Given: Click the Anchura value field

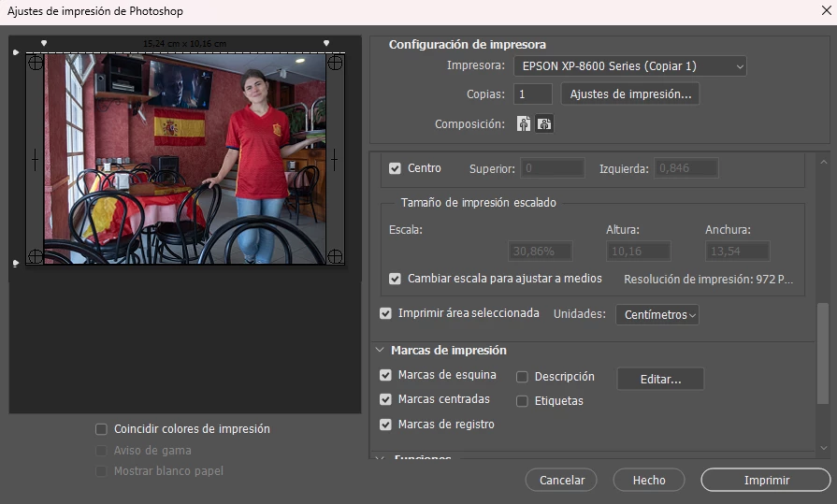Looking at the screenshot, I should (737, 251).
